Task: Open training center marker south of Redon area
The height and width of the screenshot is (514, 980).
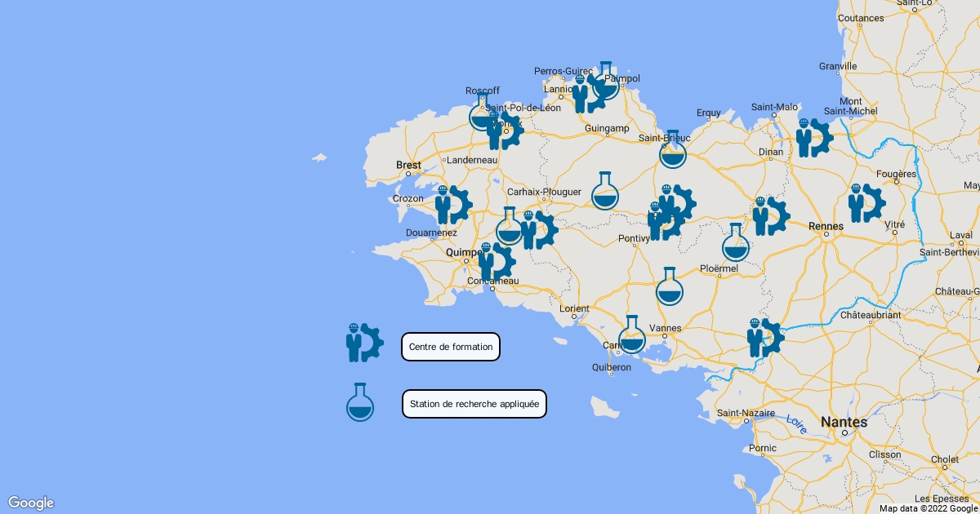Action: tap(765, 338)
